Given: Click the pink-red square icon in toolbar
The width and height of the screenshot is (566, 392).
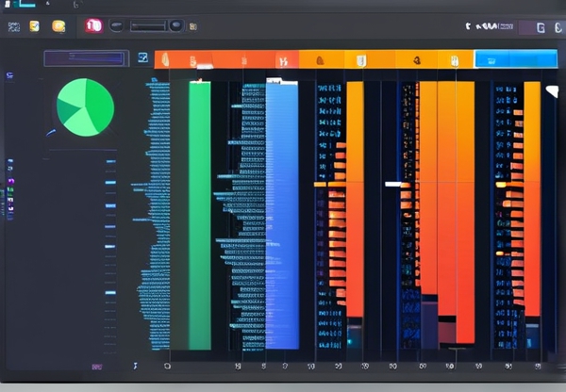Looking at the screenshot, I should point(93,25).
